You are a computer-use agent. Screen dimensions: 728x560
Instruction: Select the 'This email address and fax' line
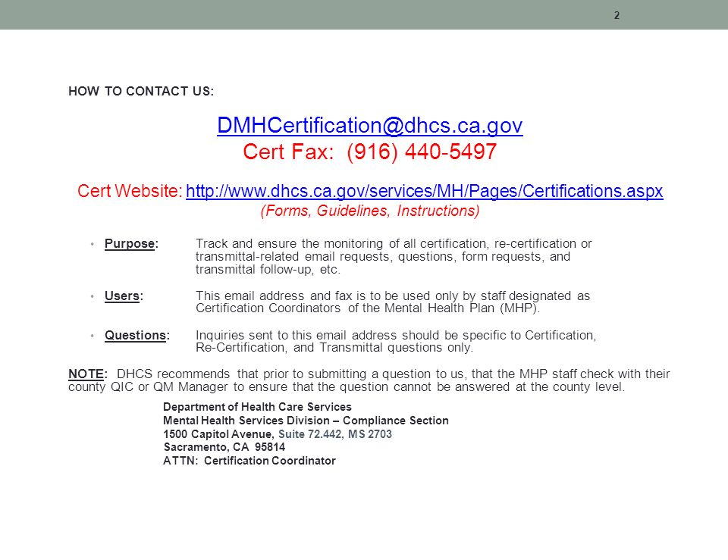[x=393, y=296]
